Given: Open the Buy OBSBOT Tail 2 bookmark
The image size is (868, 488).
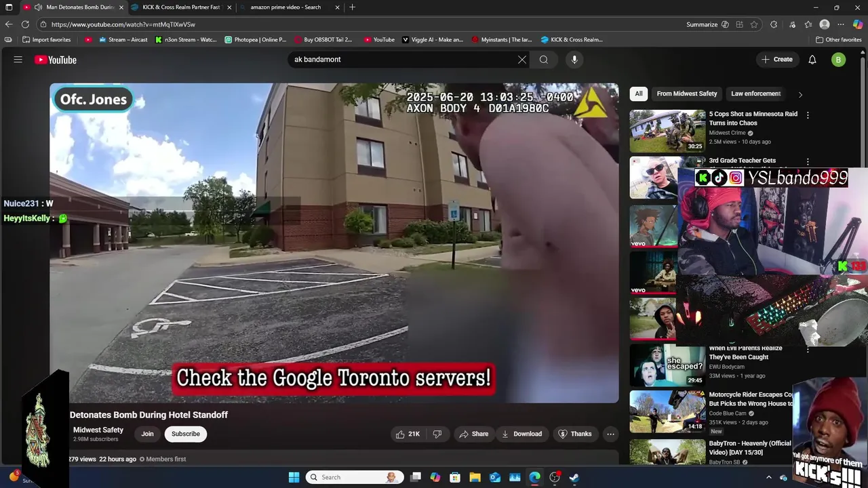Looking at the screenshot, I should [x=323, y=39].
